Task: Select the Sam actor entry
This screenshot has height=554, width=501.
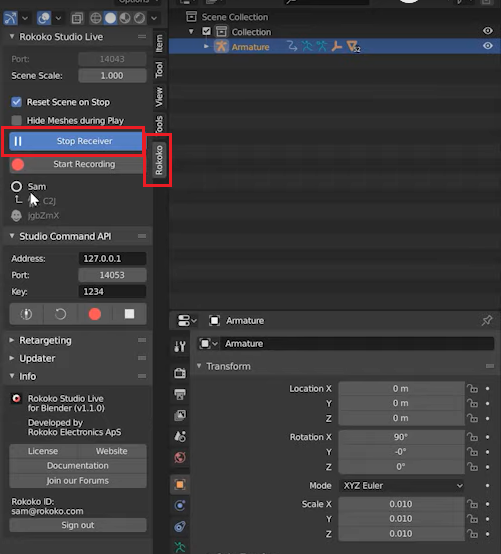Action: (37, 187)
